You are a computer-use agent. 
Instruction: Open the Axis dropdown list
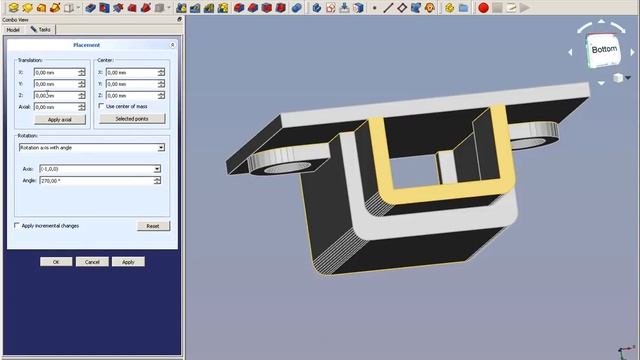click(157, 169)
